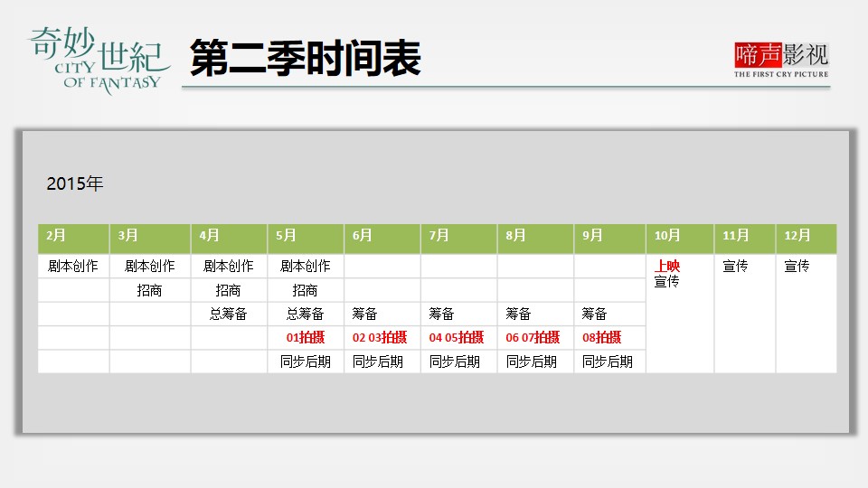The height and width of the screenshot is (488, 868).
Task: Select 筹备 cell in the 8月 column
Action: pos(535,314)
